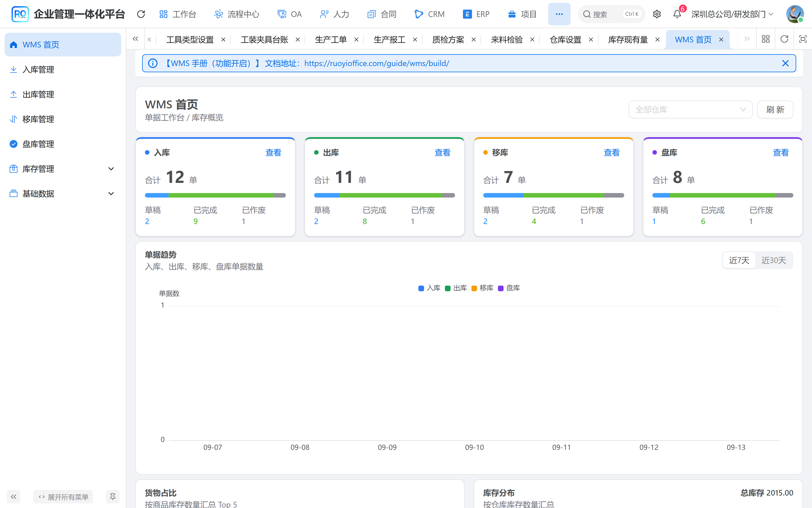The image size is (812, 508).
Task: Toggle 出库 series in chart legend
Action: pyautogui.click(x=456, y=288)
